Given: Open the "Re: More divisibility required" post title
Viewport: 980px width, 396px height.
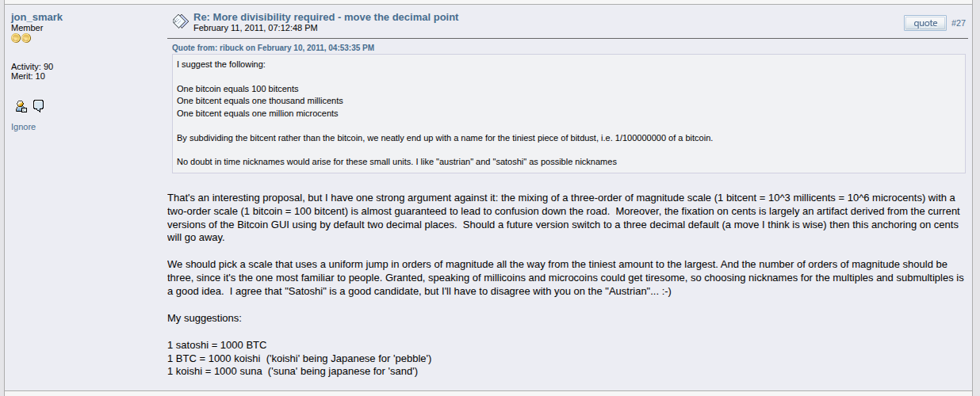Looking at the screenshot, I should tap(326, 17).
